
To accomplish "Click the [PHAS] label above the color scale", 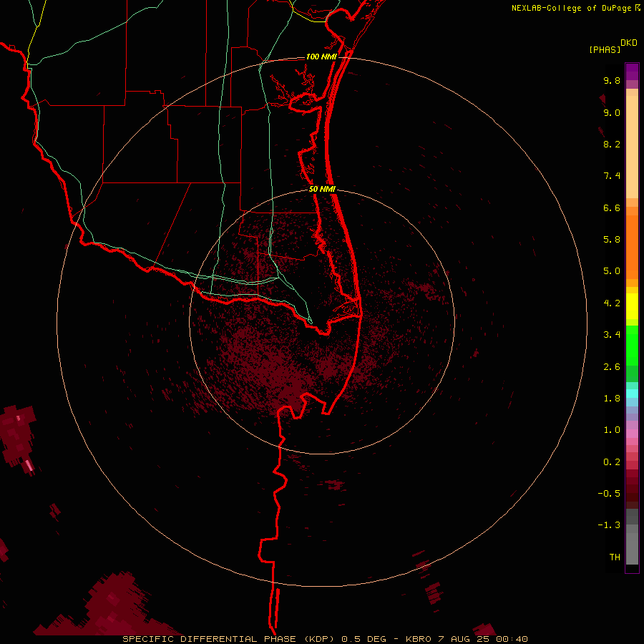I will tap(605, 50).
